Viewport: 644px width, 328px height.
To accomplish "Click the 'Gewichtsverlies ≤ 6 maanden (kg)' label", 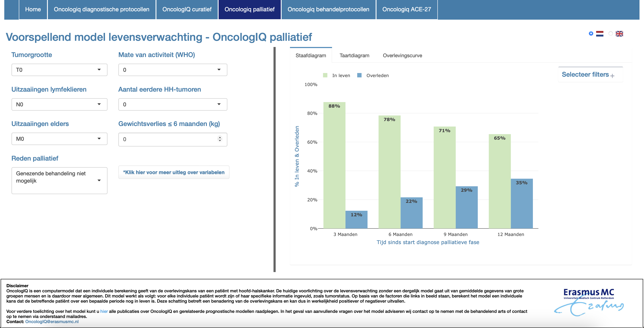I will coord(169,124).
